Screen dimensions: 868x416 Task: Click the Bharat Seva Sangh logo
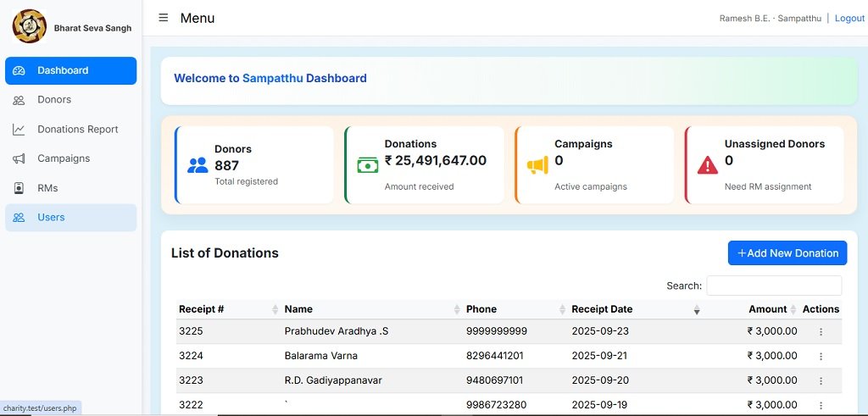click(29, 27)
